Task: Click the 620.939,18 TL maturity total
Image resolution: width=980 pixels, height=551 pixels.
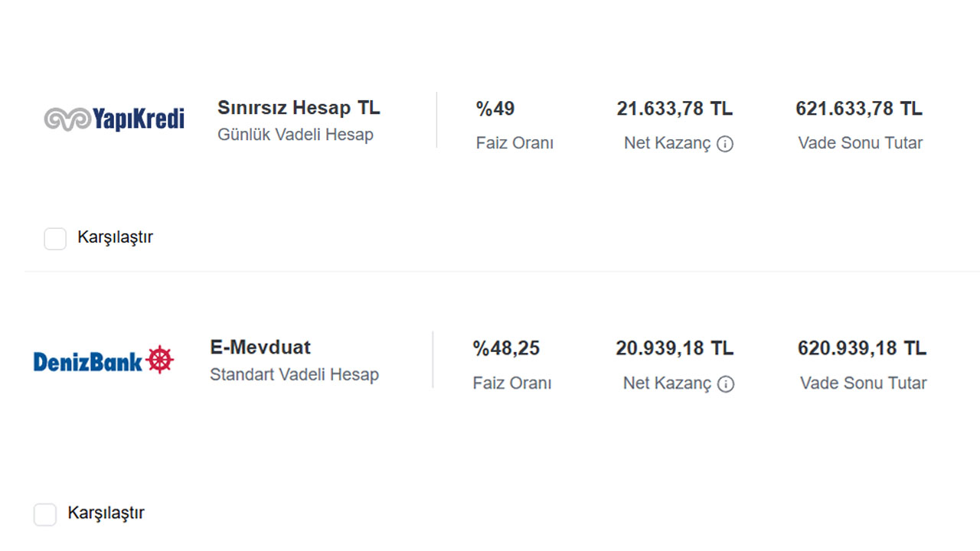Action: coord(862,348)
